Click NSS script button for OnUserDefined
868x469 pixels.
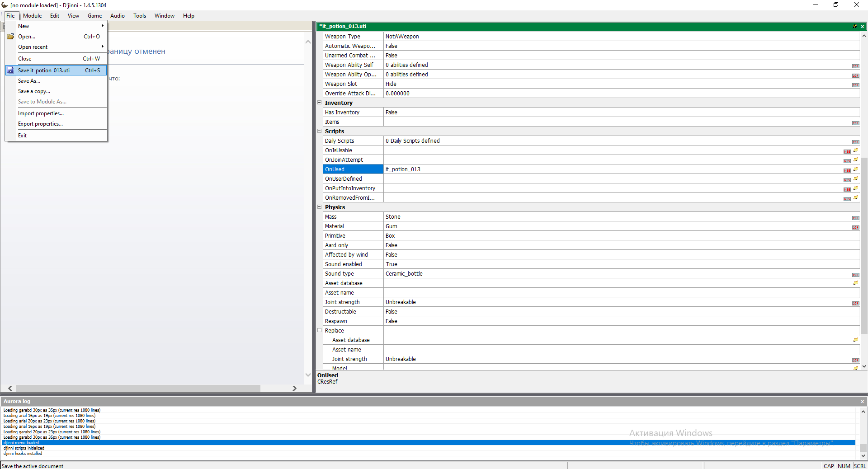[847, 180]
